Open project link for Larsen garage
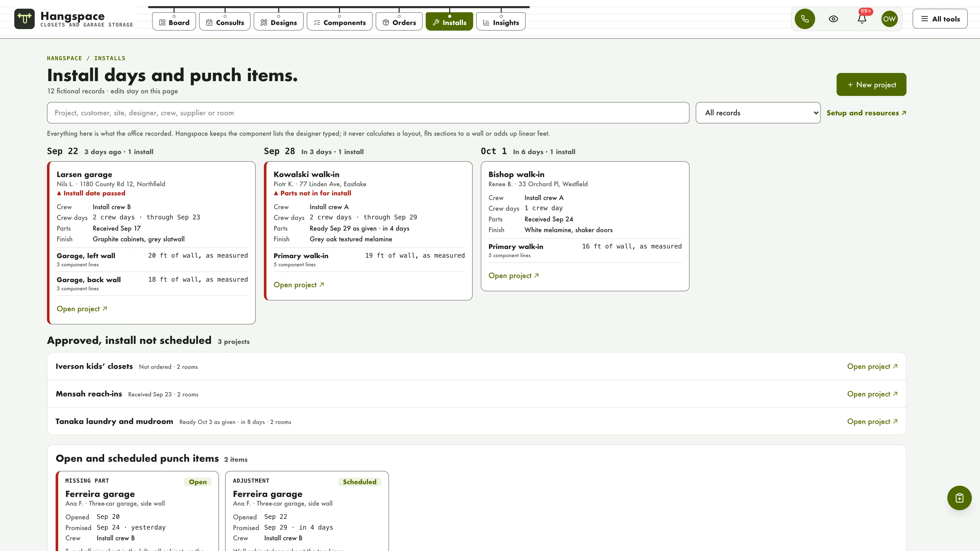The width and height of the screenshot is (980, 551). pos(82,309)
